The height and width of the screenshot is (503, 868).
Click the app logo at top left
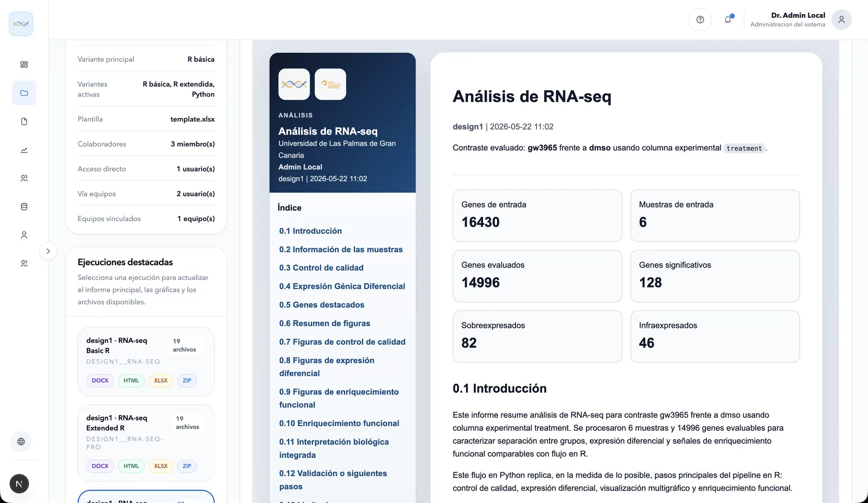21,24
